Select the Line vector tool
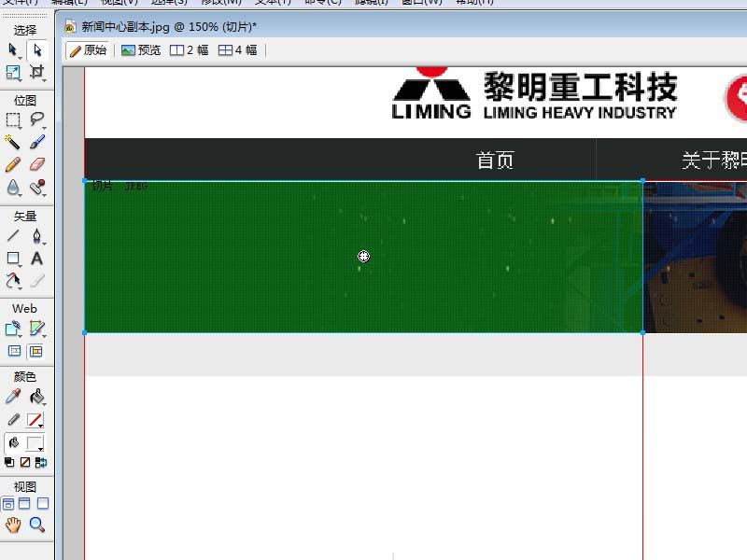The width and height of the screenshot is (747, 560). [13, 236]
